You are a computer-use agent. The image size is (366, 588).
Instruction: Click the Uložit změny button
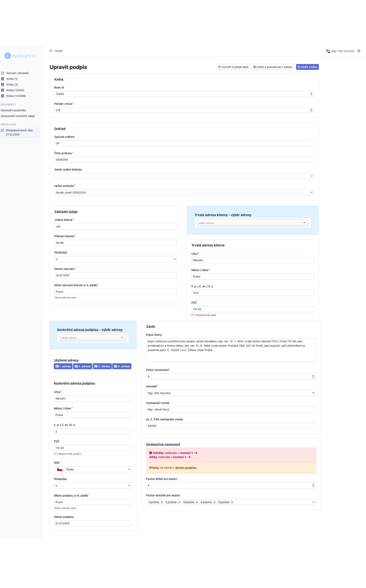307,67
